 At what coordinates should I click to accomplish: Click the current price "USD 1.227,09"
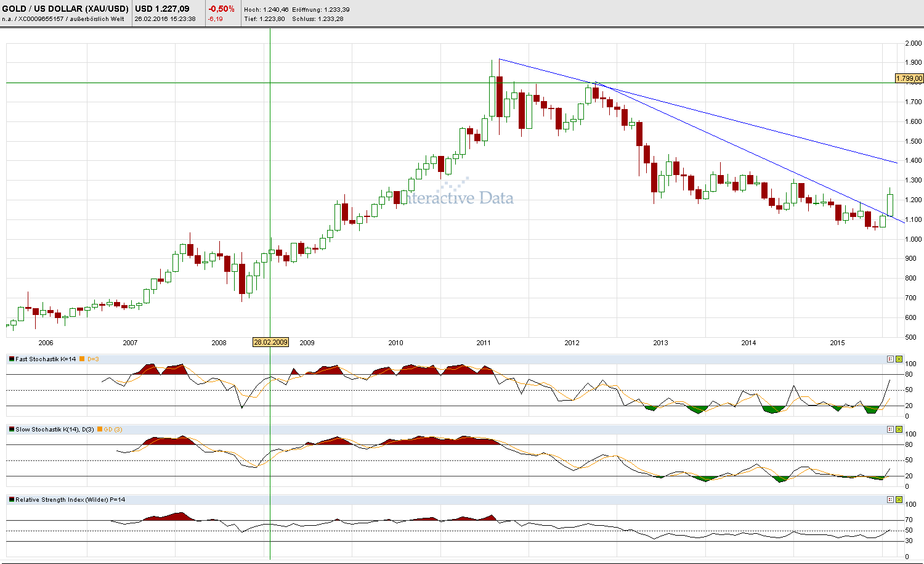pyautogui.click(x=162, y=9)
